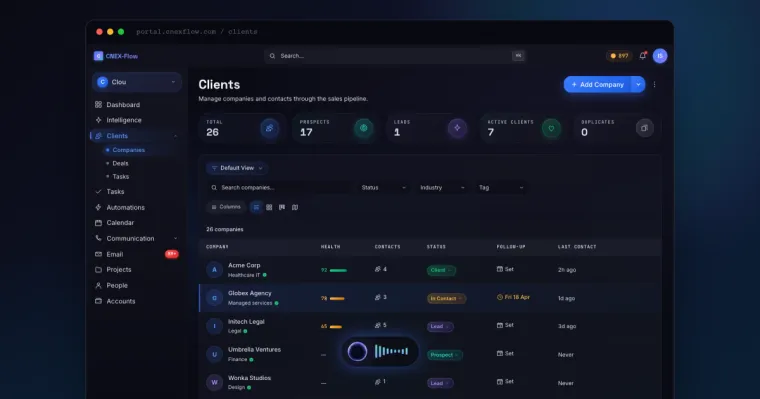Open the three-dot more options menu
Screen dimensions: 760x399
(x=654, y=84)
